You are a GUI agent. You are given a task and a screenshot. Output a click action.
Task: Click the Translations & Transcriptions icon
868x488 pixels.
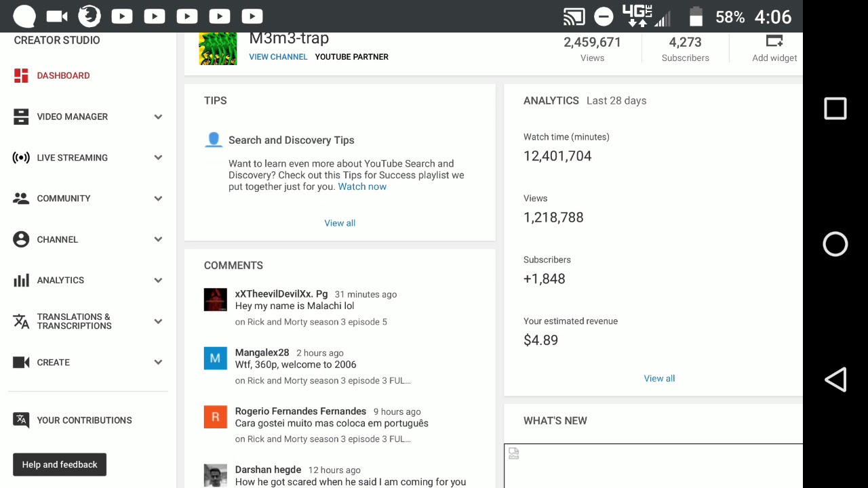tap(21, 321)
